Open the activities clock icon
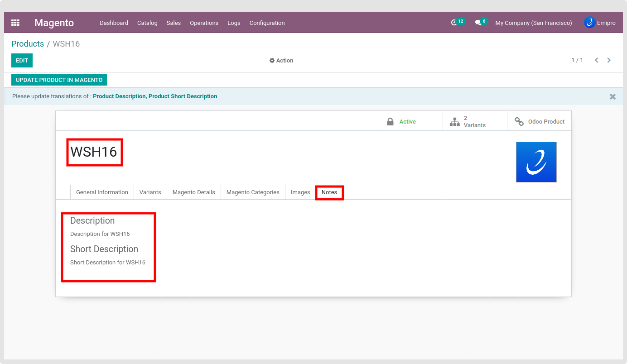 coord(454,23)
